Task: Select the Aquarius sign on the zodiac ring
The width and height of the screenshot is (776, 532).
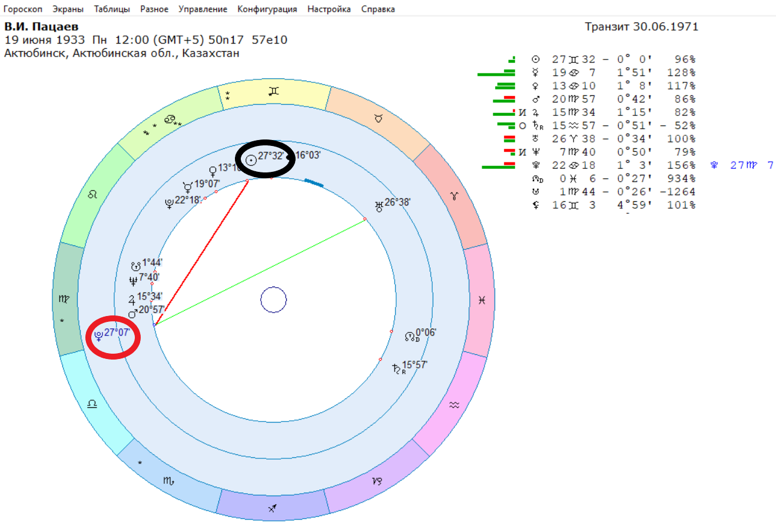Action: pyautogui.click(x=454, y=405)
